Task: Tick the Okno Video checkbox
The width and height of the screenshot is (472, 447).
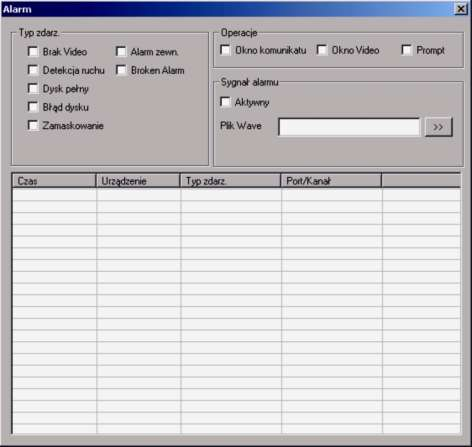Action: tap(322, 50)
